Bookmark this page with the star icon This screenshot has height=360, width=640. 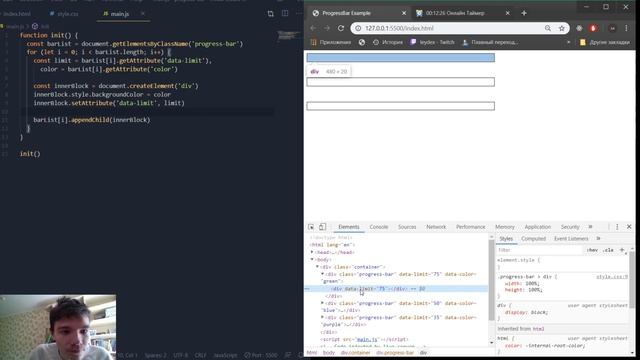click(x=562, y=28)
